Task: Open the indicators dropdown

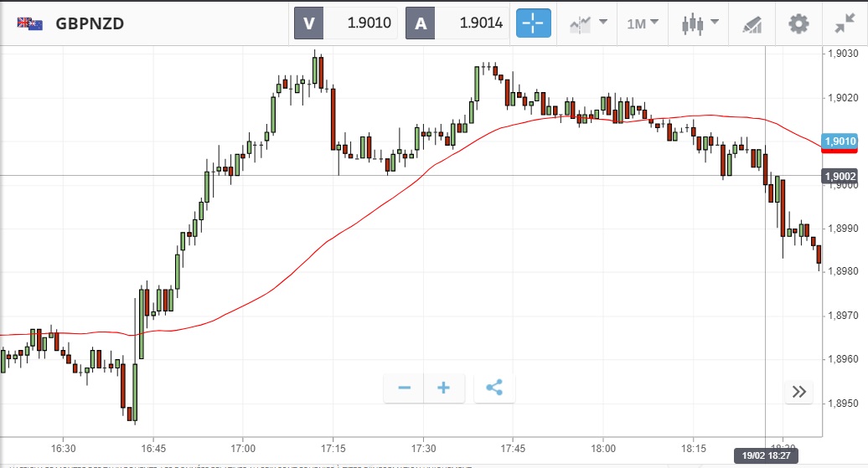Action: (x=588, y=23)
